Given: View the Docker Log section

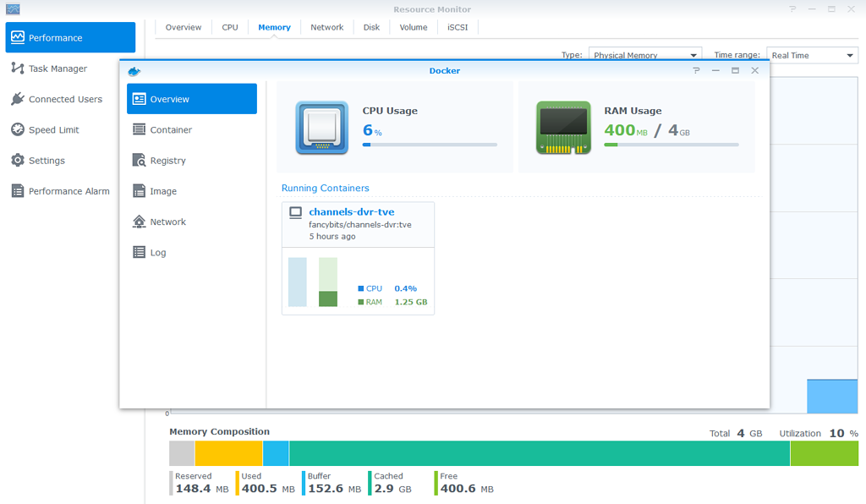Looking at the screenshot, I should 156,252.
